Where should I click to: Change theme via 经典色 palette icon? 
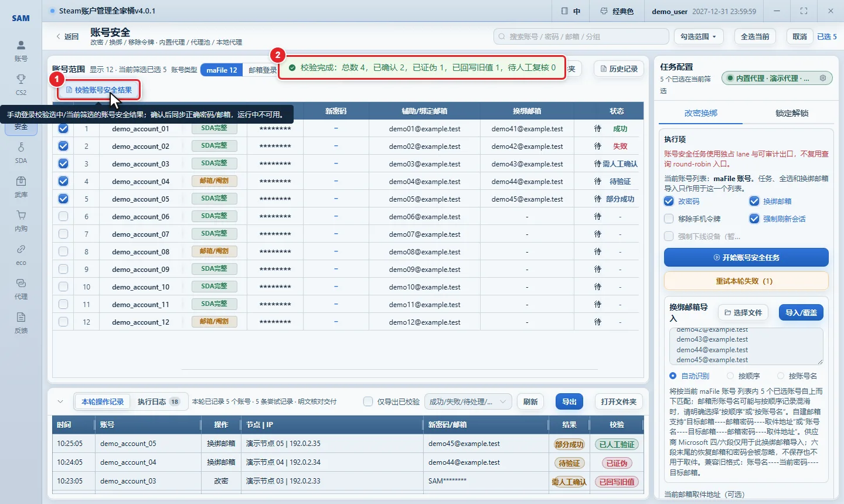coord(617,11)
